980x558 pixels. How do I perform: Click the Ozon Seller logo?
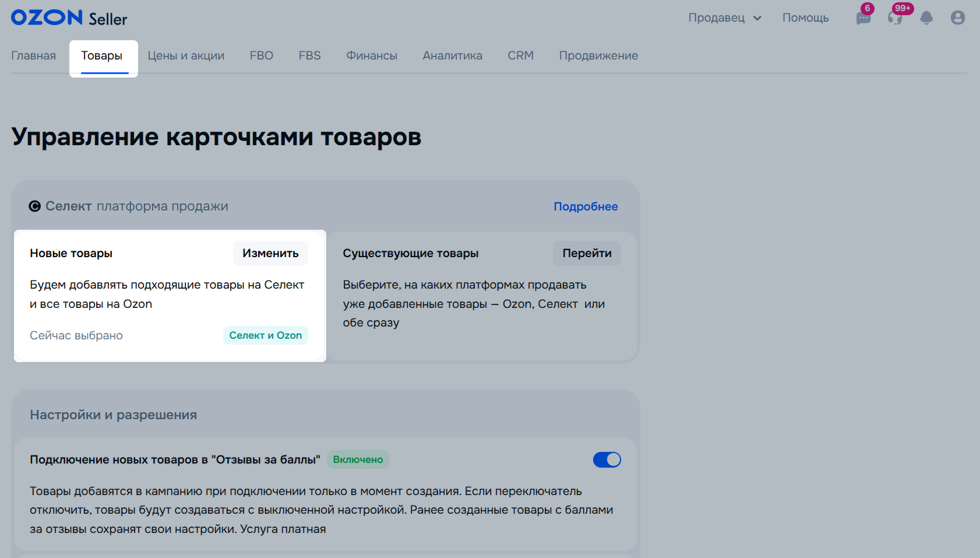[x=69, y=18]
